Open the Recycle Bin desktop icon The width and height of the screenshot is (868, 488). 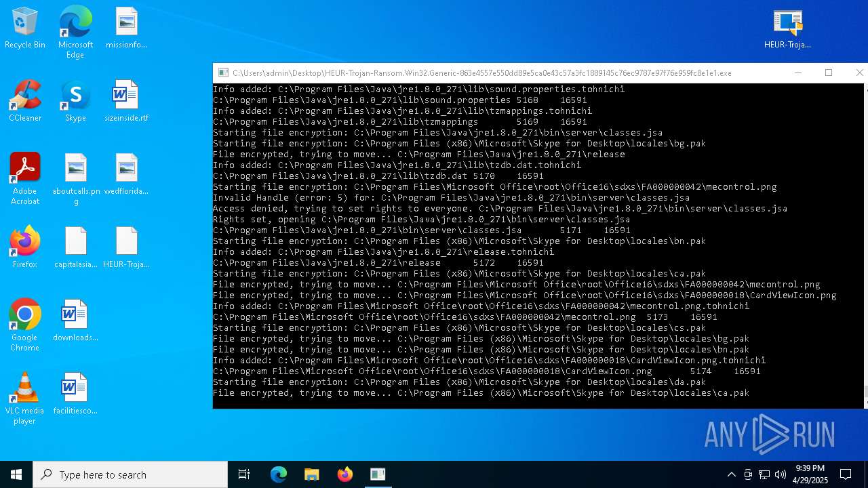coord(25,28)
